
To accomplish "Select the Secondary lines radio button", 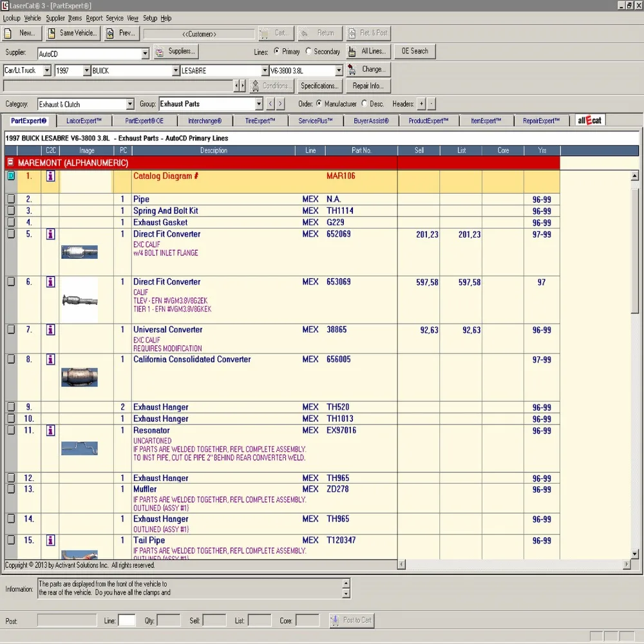I will (309, 52).
